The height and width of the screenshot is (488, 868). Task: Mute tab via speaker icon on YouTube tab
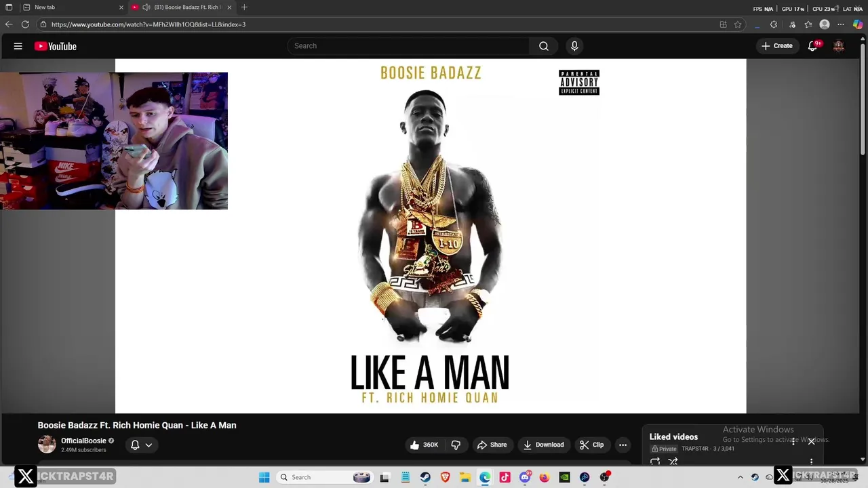(146, 7)
